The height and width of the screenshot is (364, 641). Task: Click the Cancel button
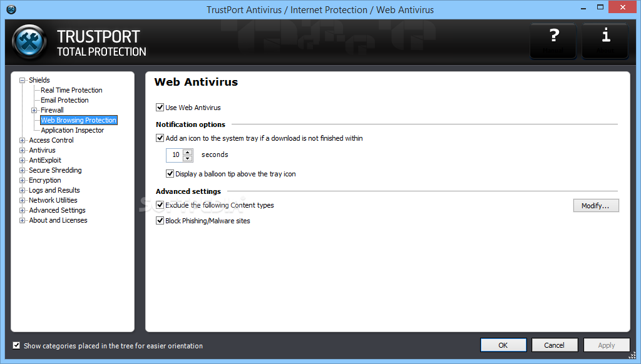[555, 345]
